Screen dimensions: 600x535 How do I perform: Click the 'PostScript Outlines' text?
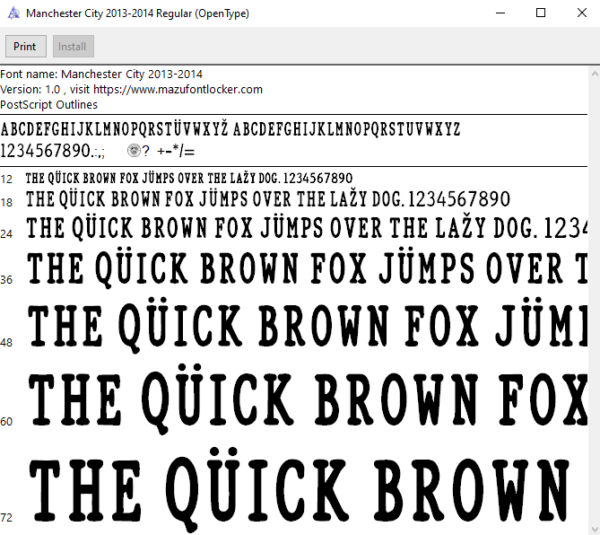click(49, 105)
